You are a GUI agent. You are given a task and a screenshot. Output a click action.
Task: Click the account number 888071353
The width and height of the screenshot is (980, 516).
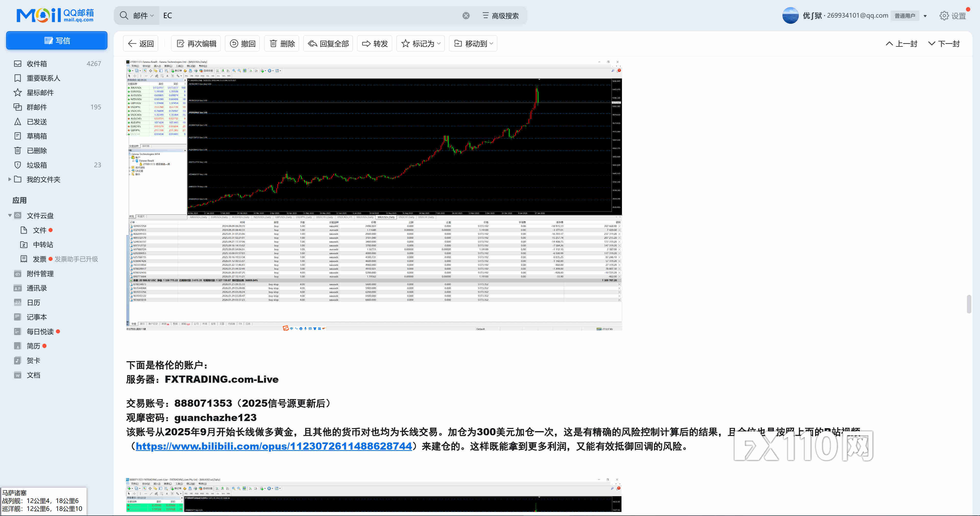(203, 403)
